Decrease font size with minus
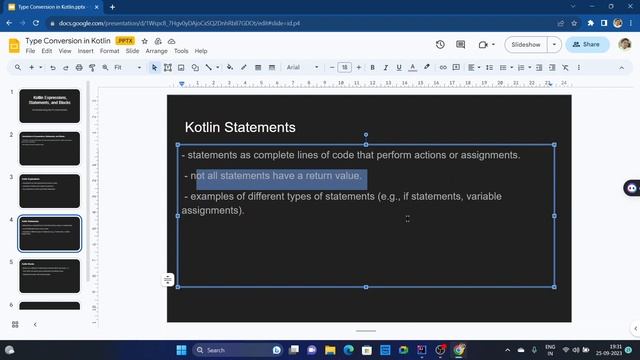 point(332,67)
